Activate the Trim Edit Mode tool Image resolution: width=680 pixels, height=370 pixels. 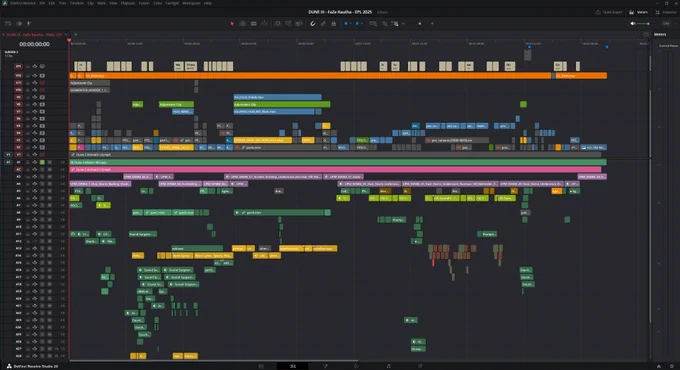243,23
